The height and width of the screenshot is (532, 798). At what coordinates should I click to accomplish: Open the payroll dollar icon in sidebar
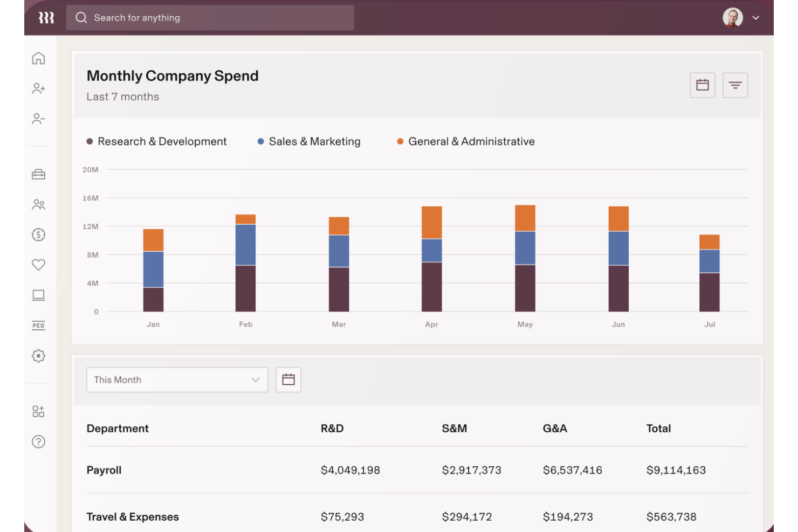pos(38,234)
